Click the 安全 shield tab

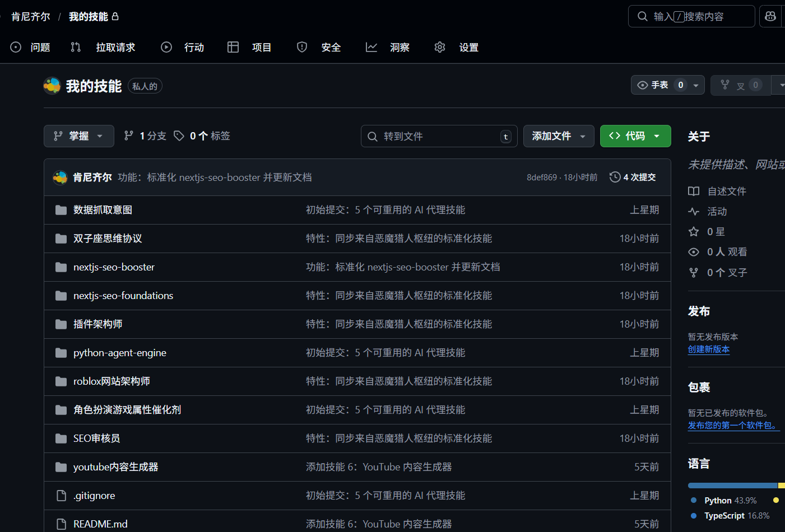click(319, 48)
